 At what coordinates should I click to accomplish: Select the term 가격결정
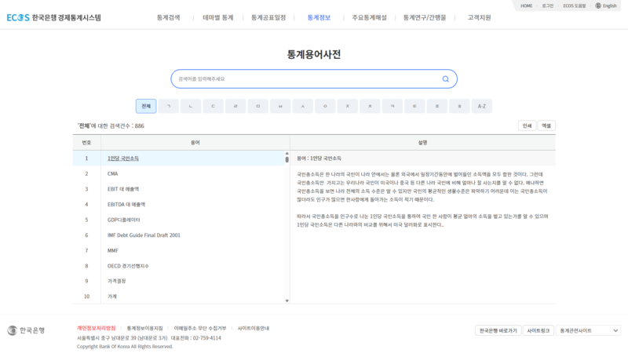[116, 281]
